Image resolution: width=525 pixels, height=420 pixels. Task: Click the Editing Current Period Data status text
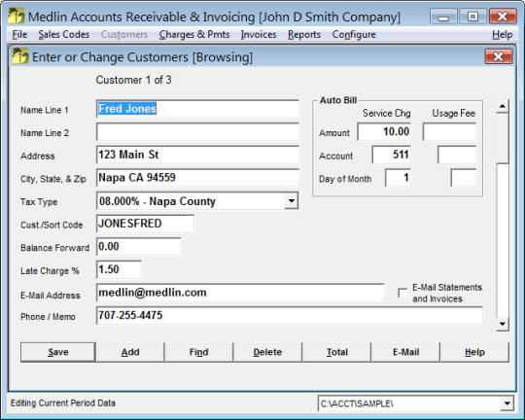coord(63,402)
